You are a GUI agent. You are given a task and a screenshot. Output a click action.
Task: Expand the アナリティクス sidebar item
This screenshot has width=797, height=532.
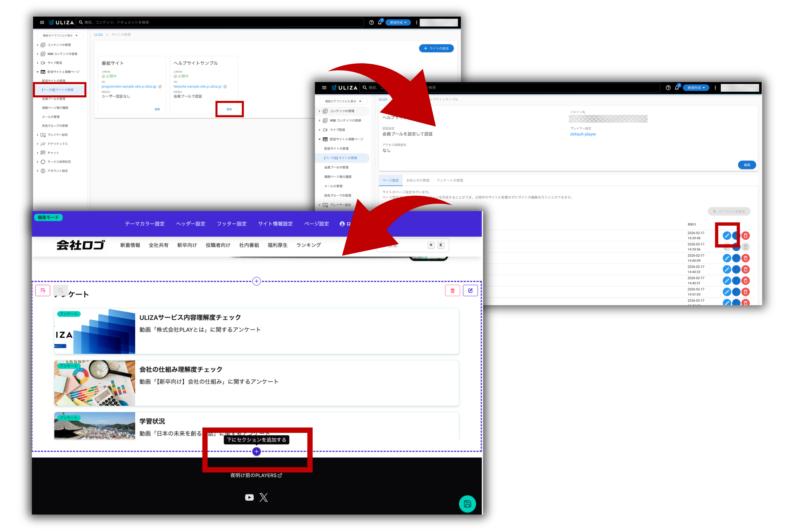pyautogui.click(x=57, y=144)
